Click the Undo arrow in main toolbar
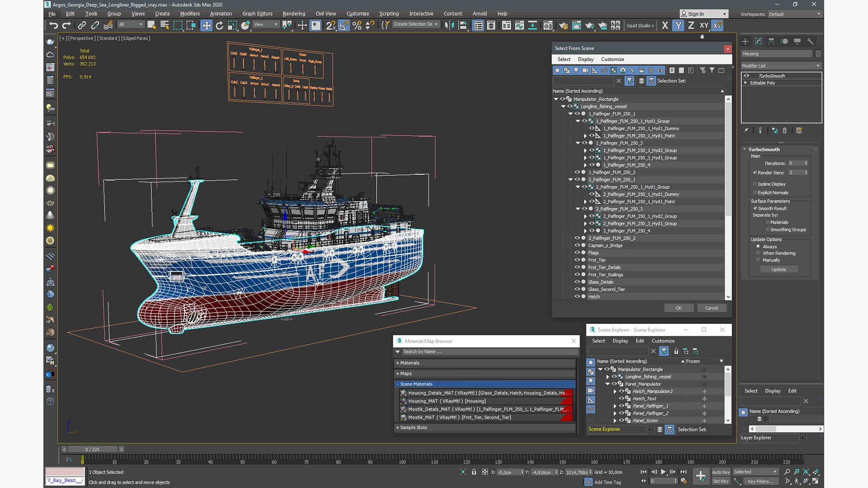Screen dimensions: 868x488 click(x=54, y=25)
